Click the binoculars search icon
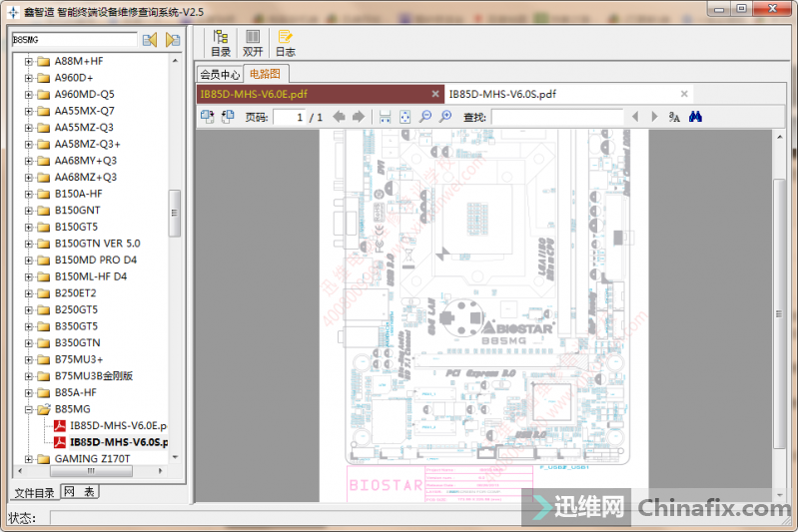Screen dimensions: 798x532 click(x=695, y=117)
